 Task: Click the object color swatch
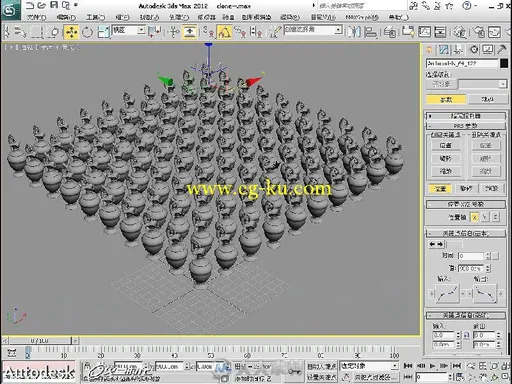click(504, 63)
